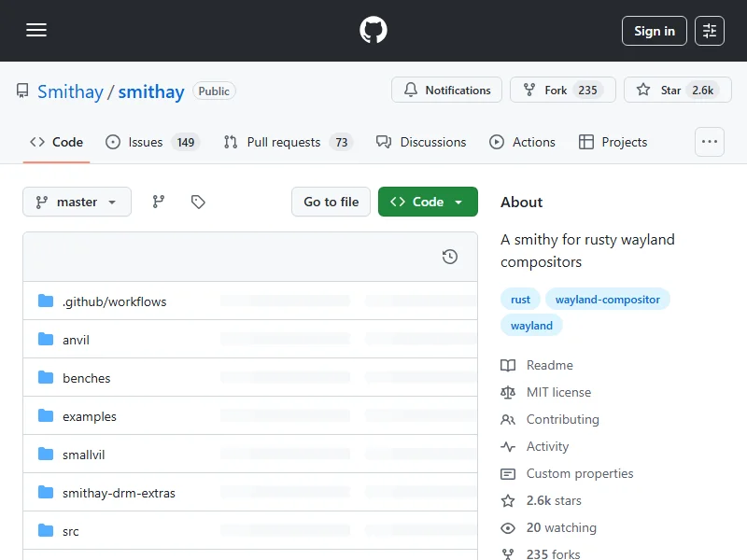
Task: Open the Notifications bell button
Action: pyautogui.click(x=447, y=91)
